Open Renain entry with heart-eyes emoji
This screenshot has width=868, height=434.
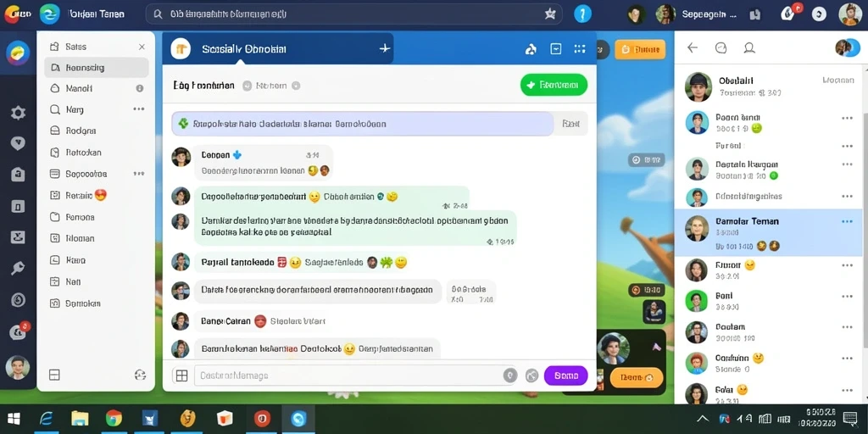coord(79,196)
